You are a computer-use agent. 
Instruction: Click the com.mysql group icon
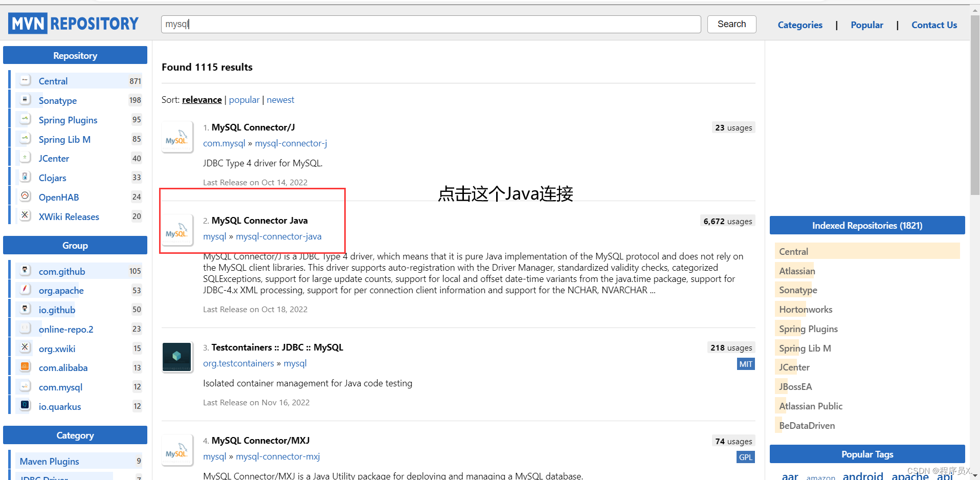(x=25, y=386)
